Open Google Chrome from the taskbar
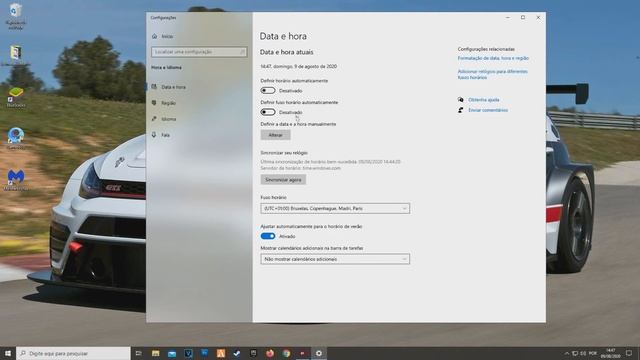Image resolution: width=640 pixels, height=360 pixels. (x=286, y=353)
